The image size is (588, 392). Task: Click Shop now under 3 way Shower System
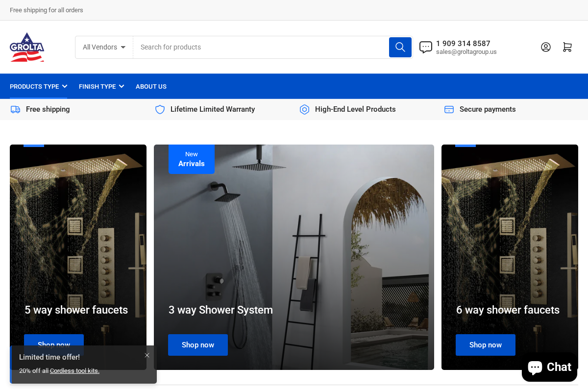[198, 345]
